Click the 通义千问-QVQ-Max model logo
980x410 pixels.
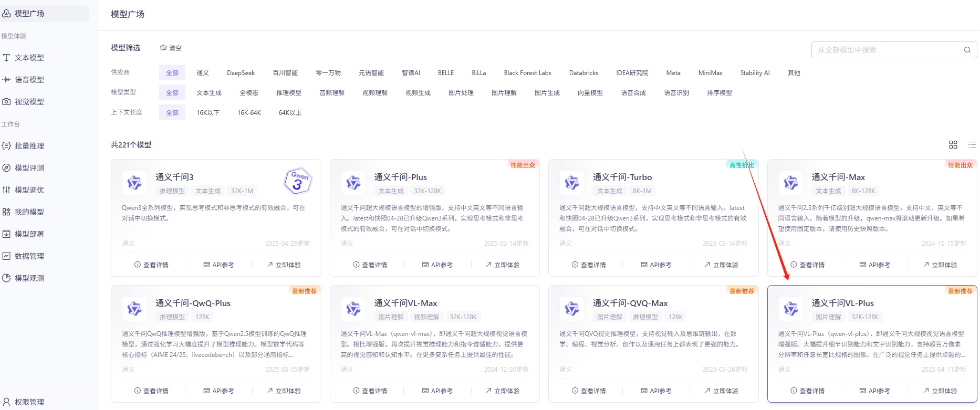[572, 309]
